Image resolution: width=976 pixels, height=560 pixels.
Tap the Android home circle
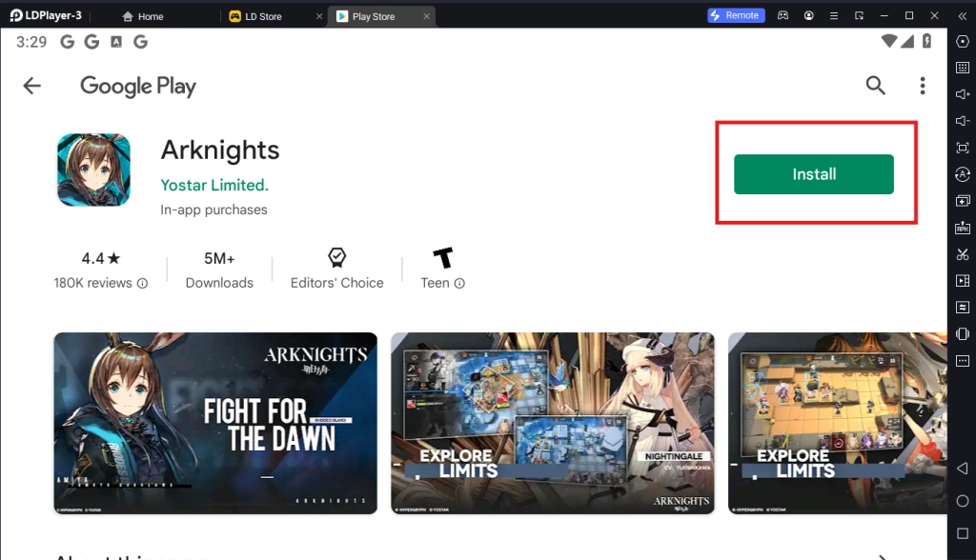tap(963, 501)
